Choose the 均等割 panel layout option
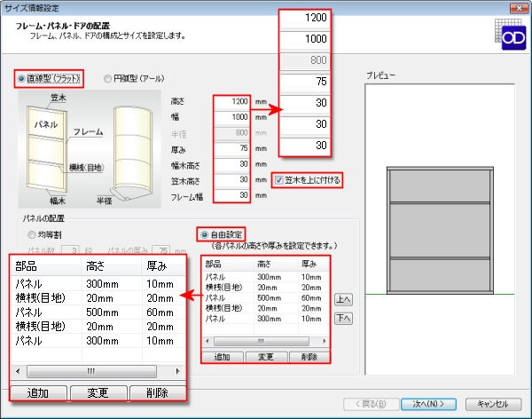 pos(33,235)
